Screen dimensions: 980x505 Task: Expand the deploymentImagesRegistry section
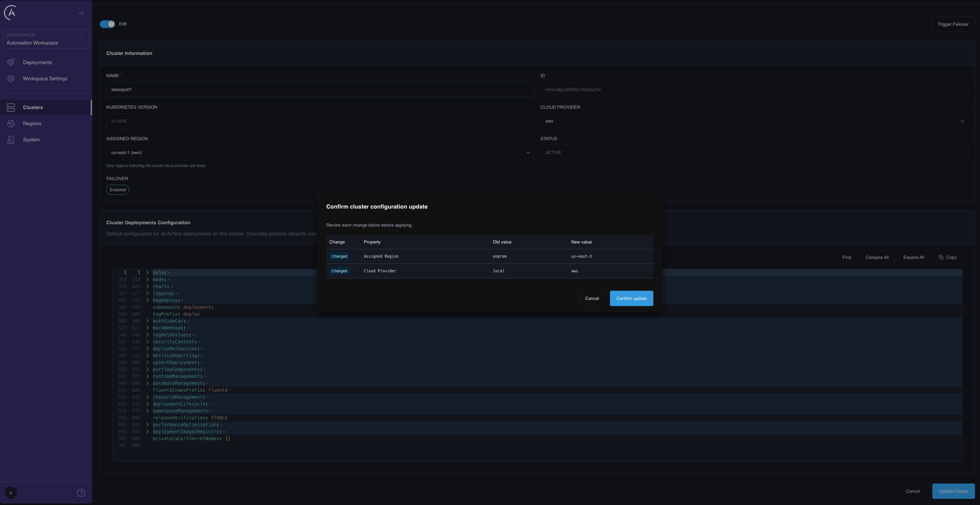pos(147,432)
